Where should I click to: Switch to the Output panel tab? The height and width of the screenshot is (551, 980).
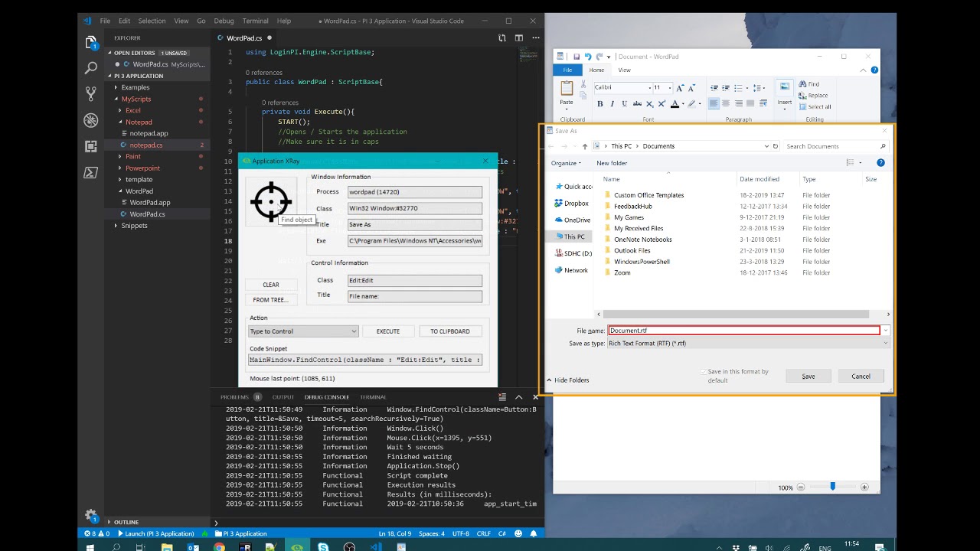[x=283, y=397]
